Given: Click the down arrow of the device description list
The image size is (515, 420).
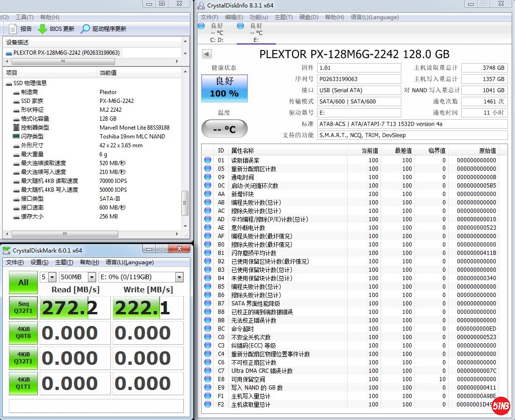Looking at the screenshot, I should click(185, 53).
